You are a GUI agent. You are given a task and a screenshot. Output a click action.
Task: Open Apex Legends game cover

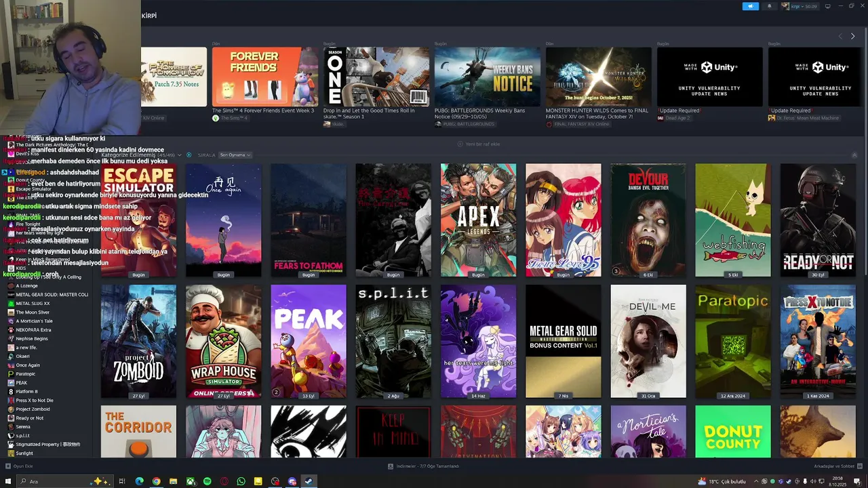(478, 220)
